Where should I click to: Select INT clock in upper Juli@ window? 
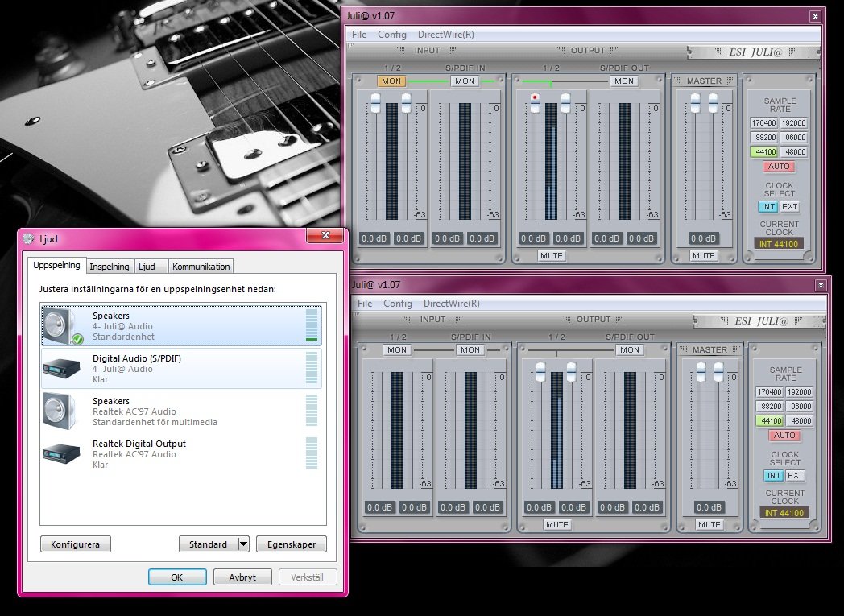click(x=768, y=207)
